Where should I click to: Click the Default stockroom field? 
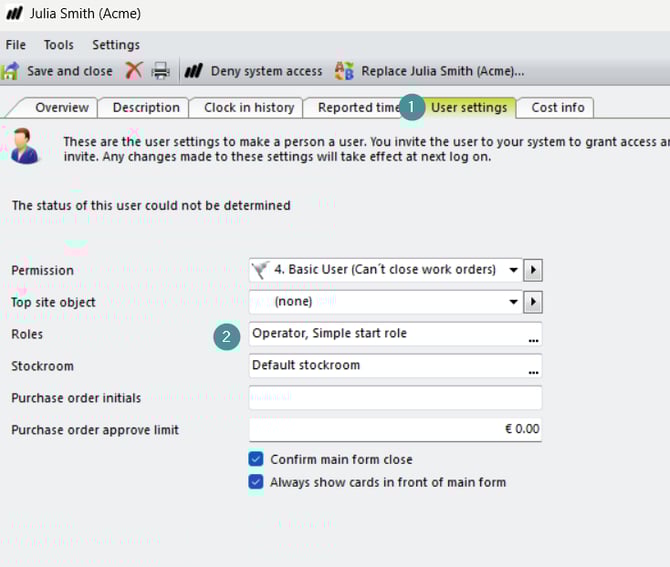(x=395, y=366)
